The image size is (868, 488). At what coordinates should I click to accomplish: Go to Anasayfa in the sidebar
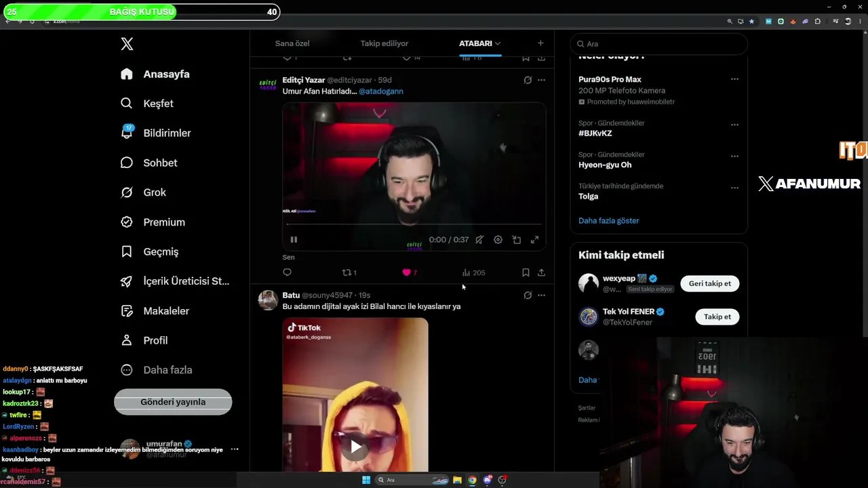tap(155, 74)
